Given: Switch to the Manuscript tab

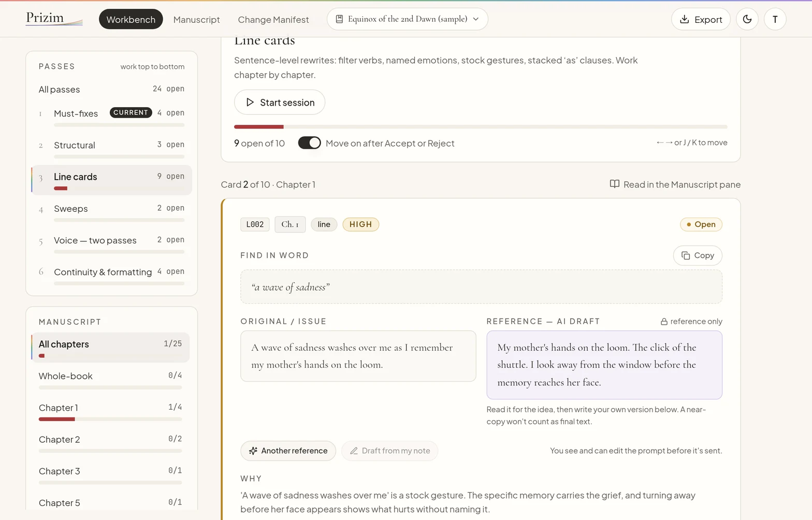Looking at the screenshot, I should (196, 20).
